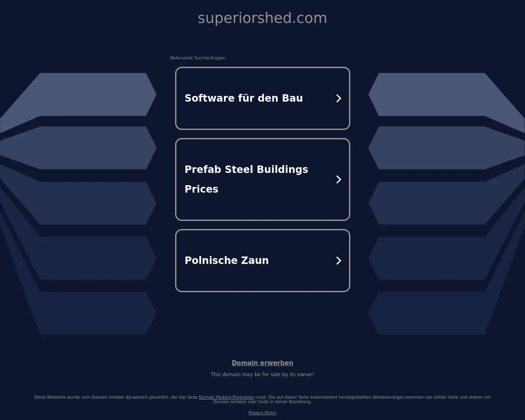
Task: Click the Sedo disclaimer text starting Diese Webseite
Action: click(262, 400)
